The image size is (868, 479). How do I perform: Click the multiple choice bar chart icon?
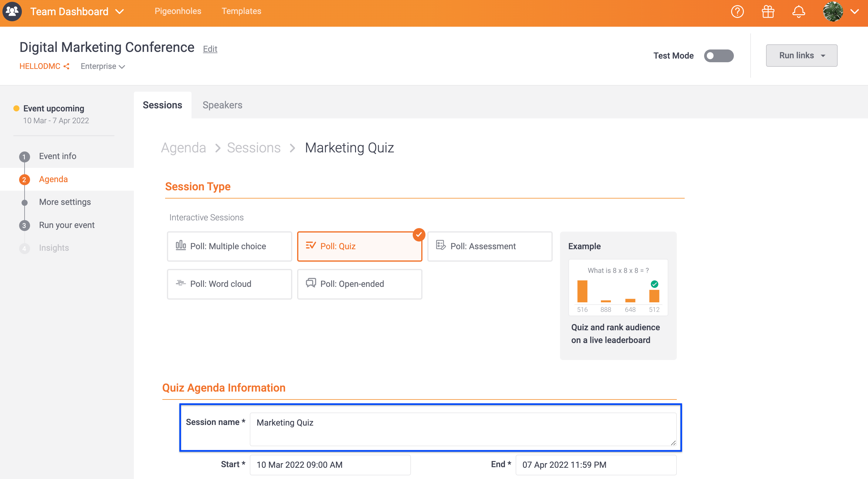click(181, 245)
